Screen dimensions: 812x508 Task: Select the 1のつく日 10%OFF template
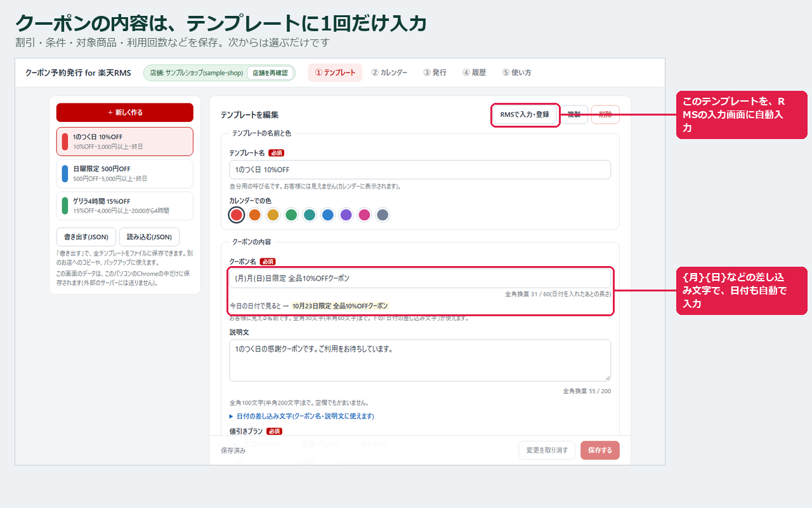(125, 142)
